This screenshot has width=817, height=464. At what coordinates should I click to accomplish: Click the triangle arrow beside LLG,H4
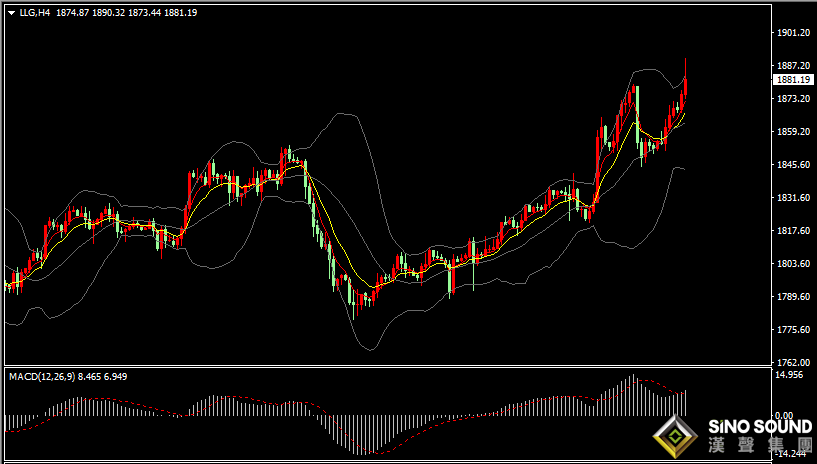[12, 13]
